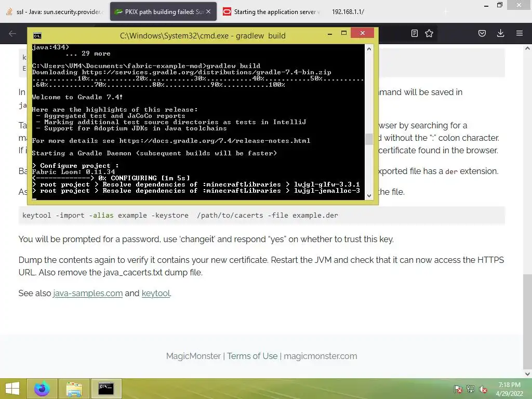The height and width of the screenshot is (399, 532).
Task: Minimize the cmd.exe gradlew build window
Action: point(330,33)
